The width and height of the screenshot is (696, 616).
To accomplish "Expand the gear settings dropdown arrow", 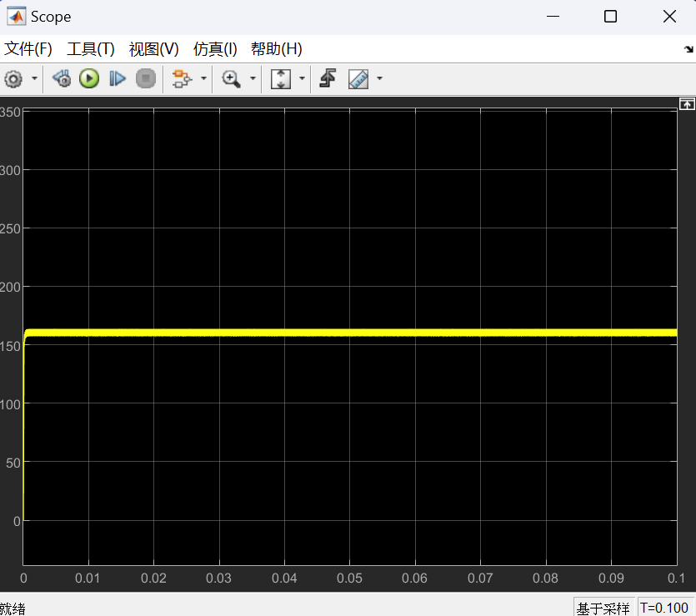I will pyautogui.click(x=34, y=78).
